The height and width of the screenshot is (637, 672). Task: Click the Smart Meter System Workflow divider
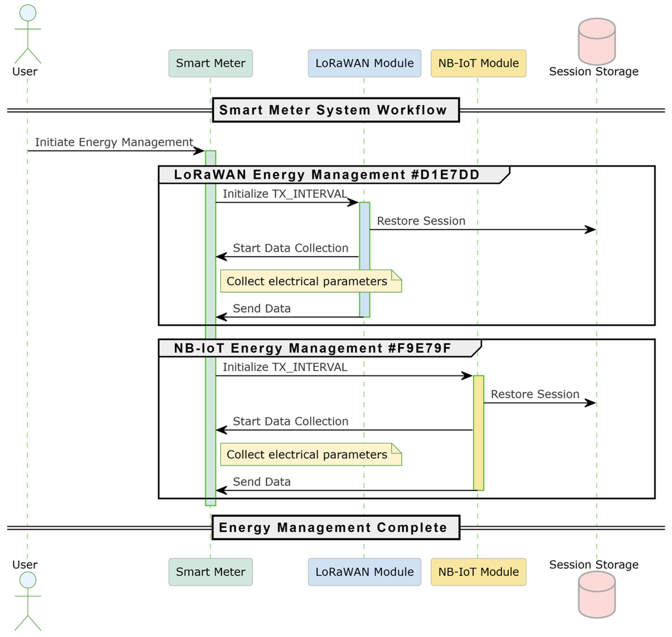coord(336,110)
